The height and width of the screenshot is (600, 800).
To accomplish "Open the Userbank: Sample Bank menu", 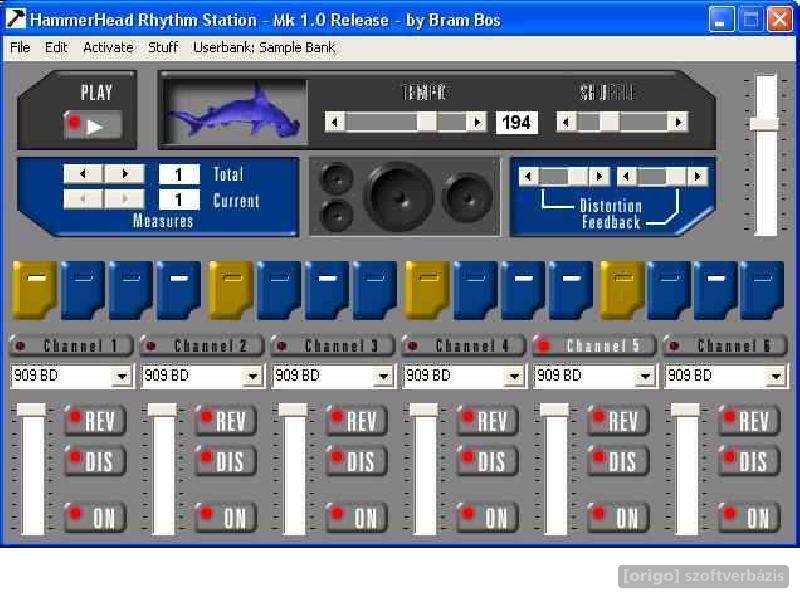I will tap(264, 47).
